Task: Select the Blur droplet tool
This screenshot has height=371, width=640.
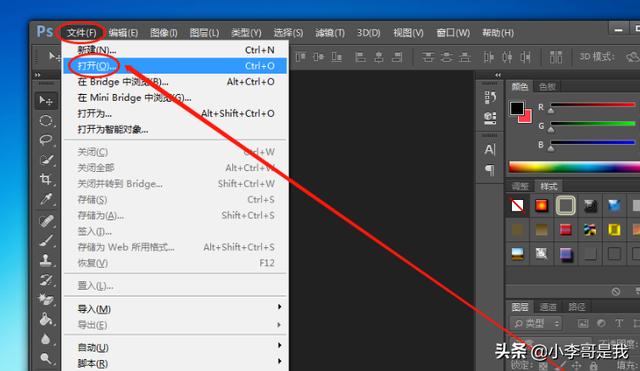Action: (46, 339)
